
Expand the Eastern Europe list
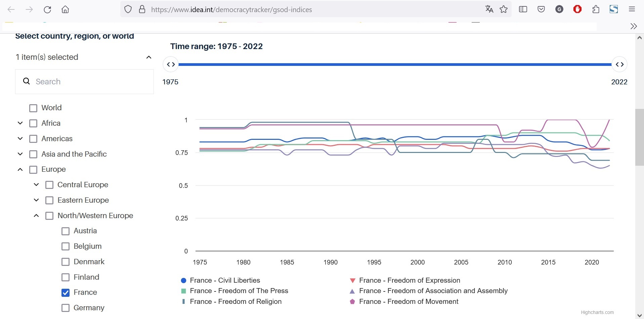(36, 200)
